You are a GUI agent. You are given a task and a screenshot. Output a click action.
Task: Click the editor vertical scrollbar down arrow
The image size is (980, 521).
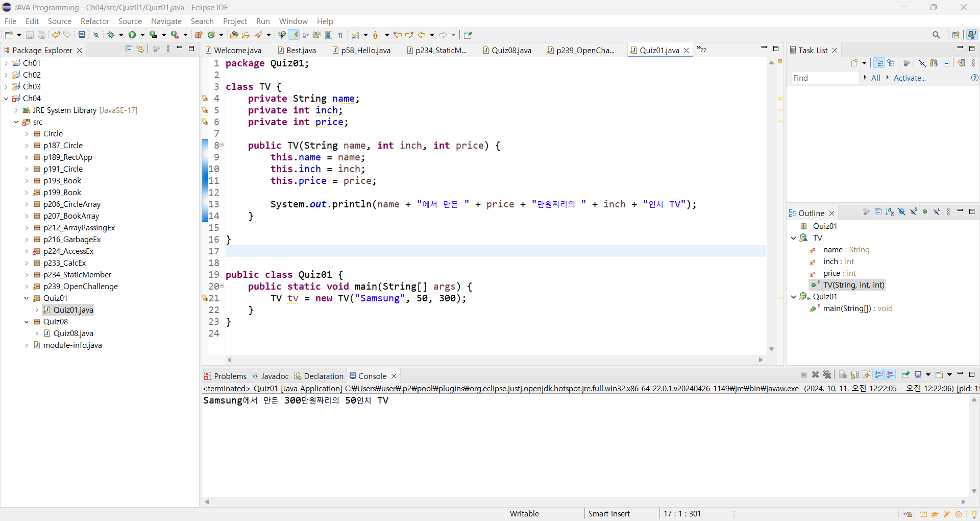point(771,349)
